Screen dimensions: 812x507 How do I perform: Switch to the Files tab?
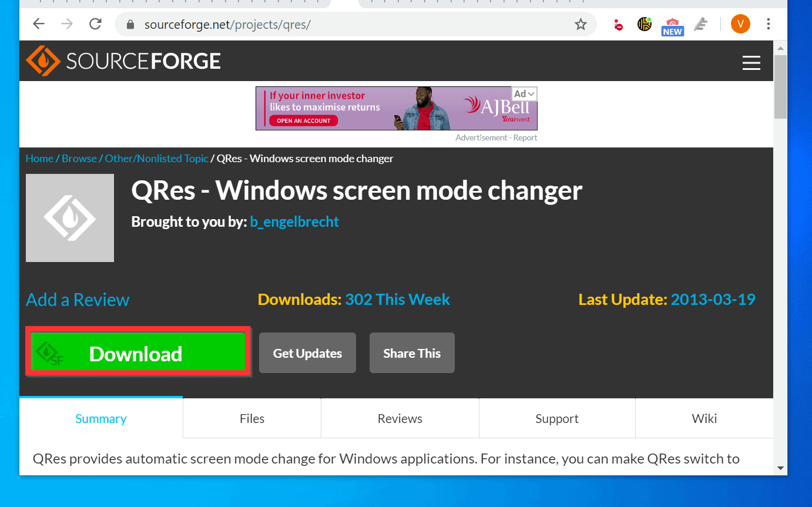click(251, 418)
